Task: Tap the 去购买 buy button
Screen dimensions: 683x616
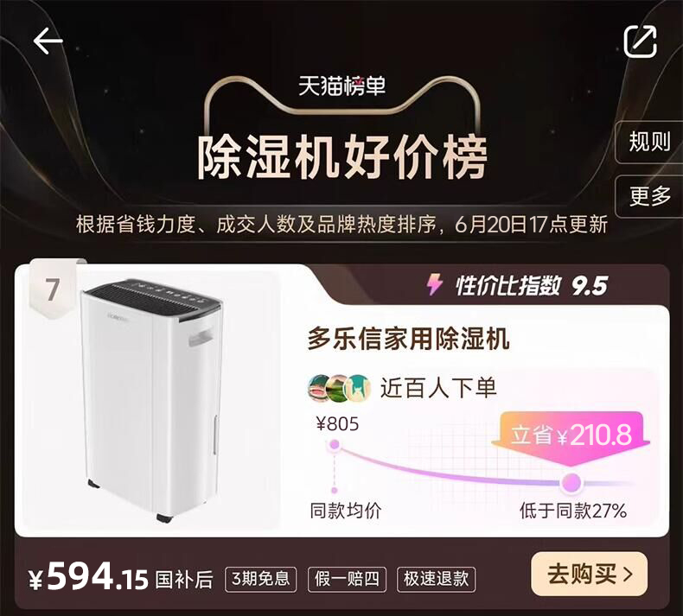Action: [x=589, y=574]
